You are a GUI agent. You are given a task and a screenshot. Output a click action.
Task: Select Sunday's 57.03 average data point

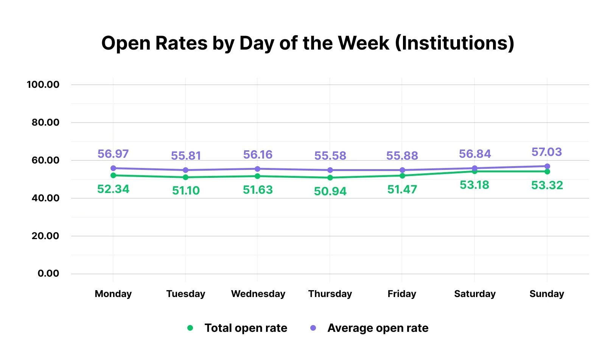[x=547, y=166]
